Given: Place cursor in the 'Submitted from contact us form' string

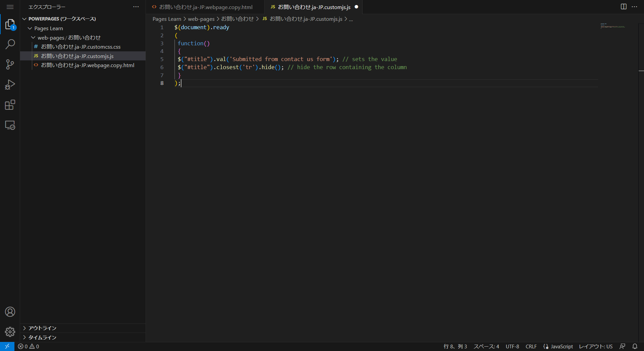Looking at the screenshot, I should tap(281, 59).
